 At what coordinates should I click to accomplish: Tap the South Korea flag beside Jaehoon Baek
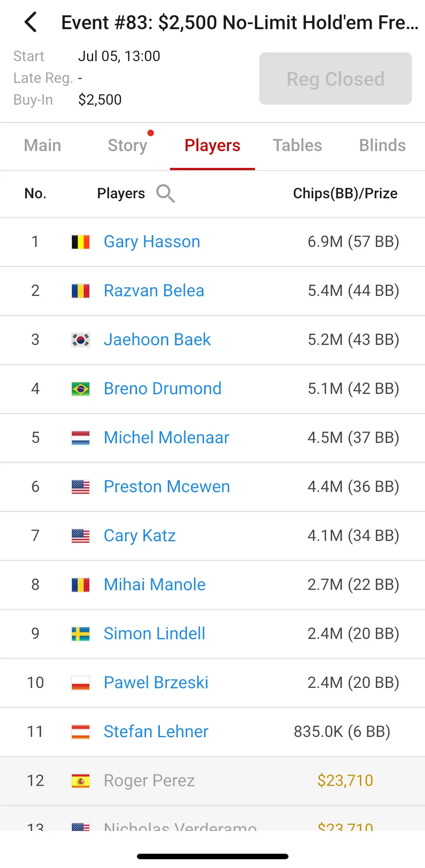pos(80,340)
